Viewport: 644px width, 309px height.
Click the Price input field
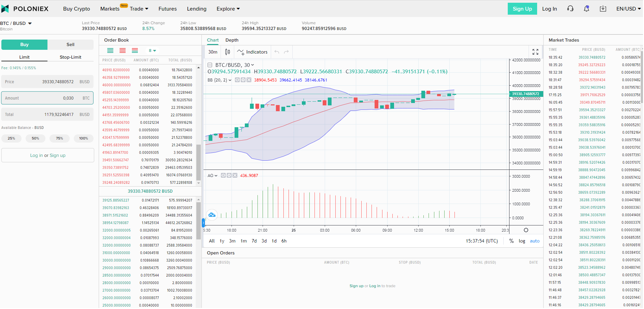pyautogui.click(x=47, y=82)
